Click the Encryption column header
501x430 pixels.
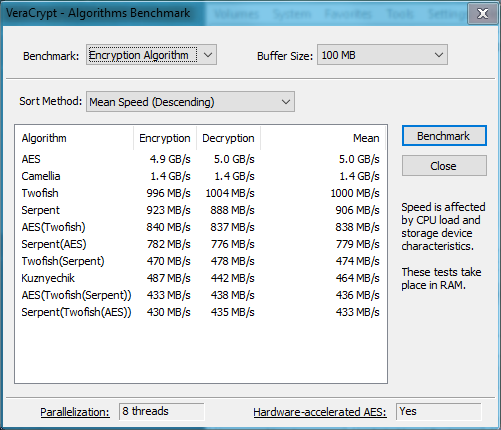pos(165,138)
